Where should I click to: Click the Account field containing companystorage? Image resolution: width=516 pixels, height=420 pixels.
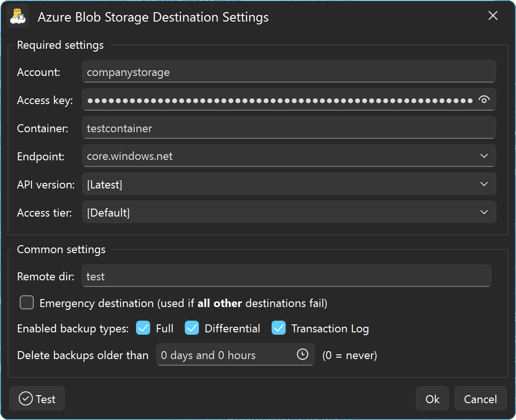(289, 71)
